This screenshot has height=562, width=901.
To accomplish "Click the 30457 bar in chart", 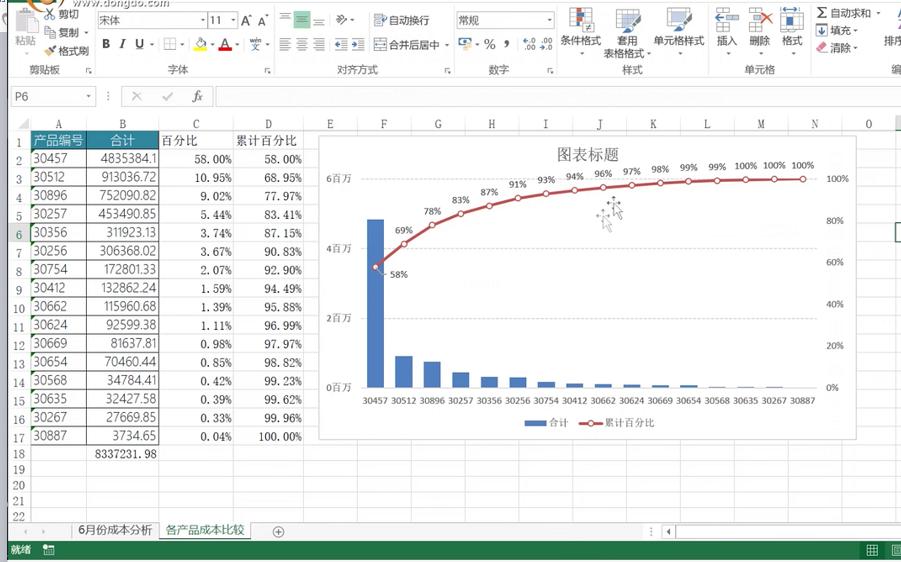I will 375,303.
